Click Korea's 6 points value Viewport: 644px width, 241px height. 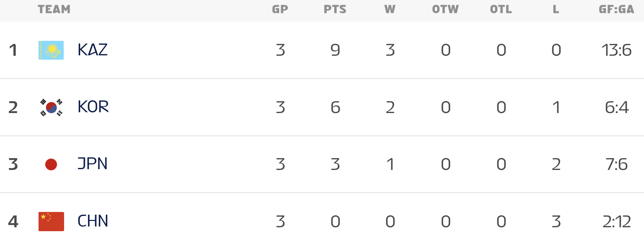coord(335,107)
